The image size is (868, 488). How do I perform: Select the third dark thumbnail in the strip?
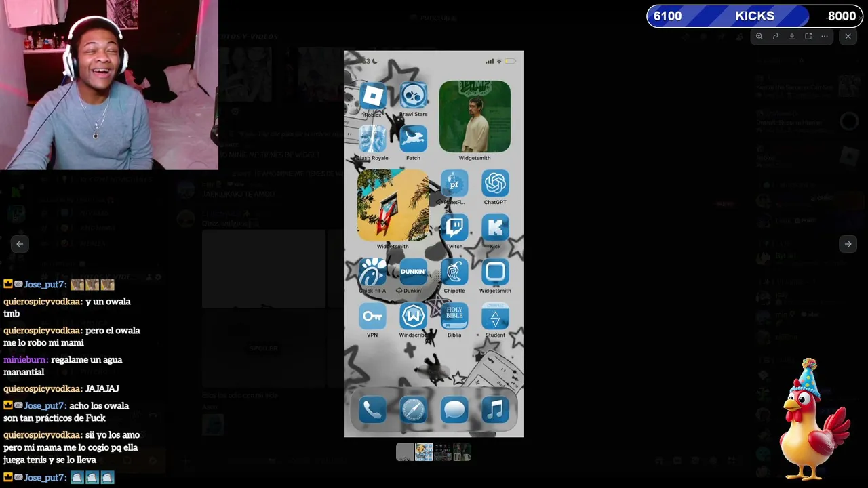[443, 451]
